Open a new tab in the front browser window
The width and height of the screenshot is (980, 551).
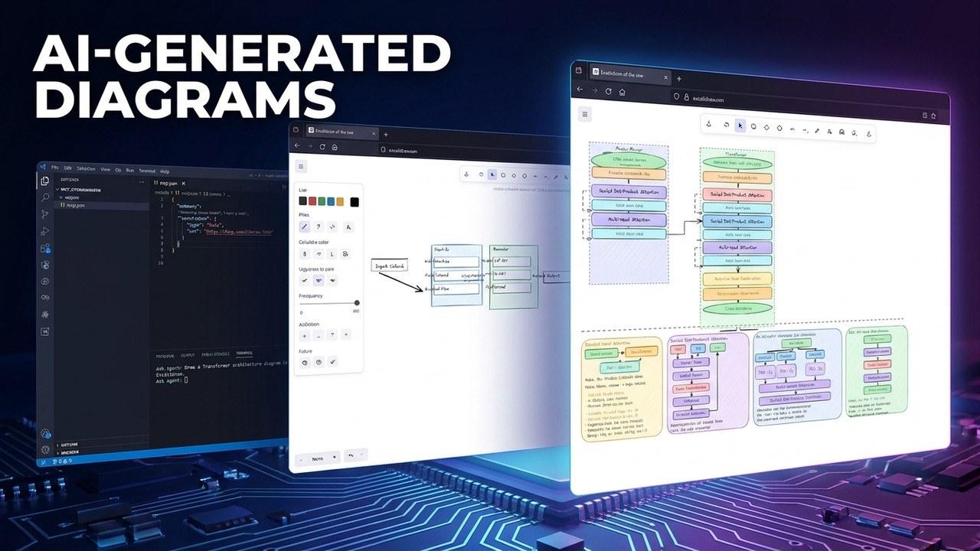[679, 79]
